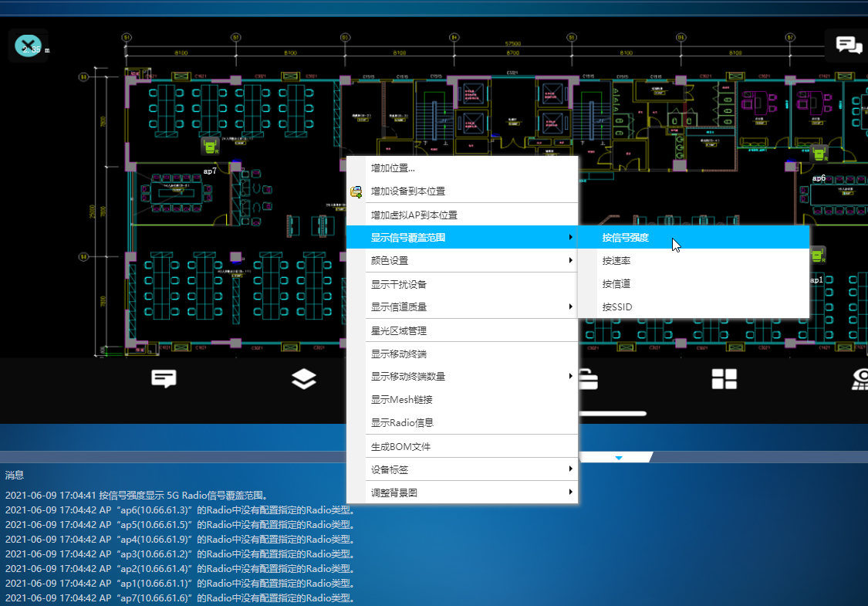Choose 增加位置... from the context menu

(x=462, y=168)
